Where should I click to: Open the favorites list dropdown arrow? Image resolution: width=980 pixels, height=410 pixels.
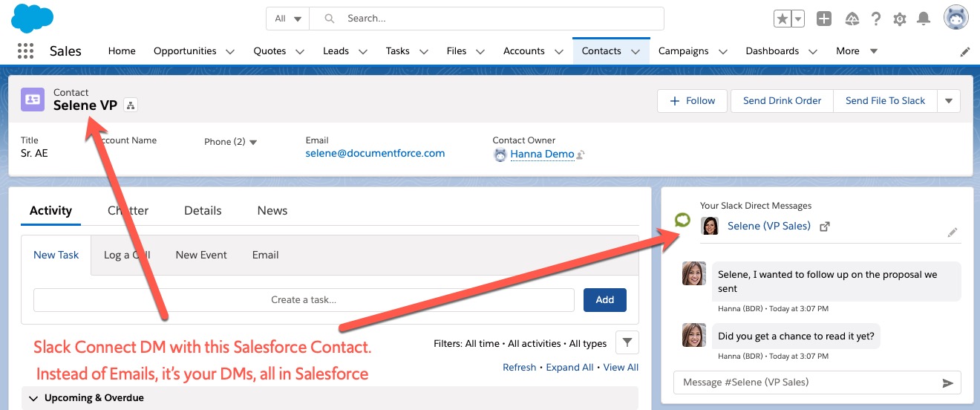pyautogui.click(x=798, y=19)
